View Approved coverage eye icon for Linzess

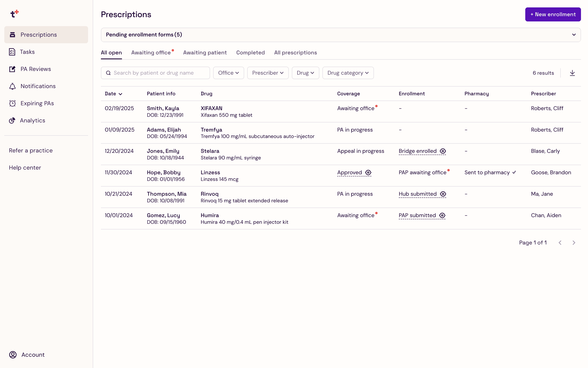coord(368,172)
